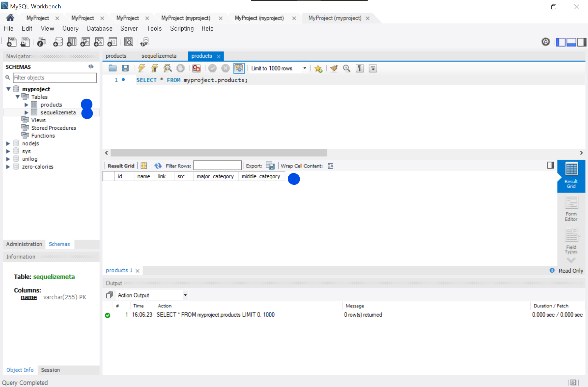Beautify the SQL query with broom icon
Image resolution: width=588 pixels, height=387 pixels.
coord(334,68)
